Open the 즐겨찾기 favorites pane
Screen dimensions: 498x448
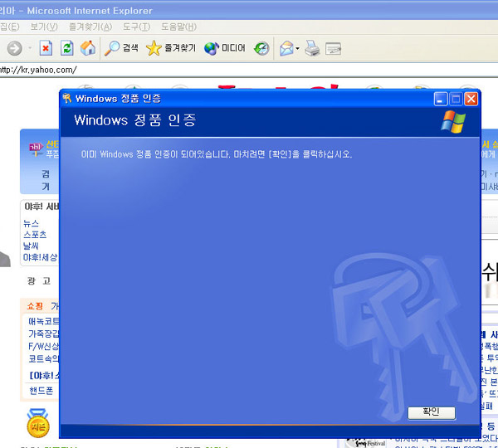171,48
